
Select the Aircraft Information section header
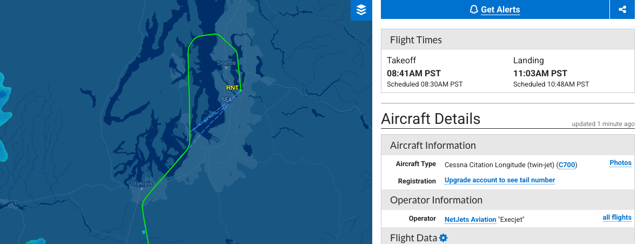[x=433, y=146]
